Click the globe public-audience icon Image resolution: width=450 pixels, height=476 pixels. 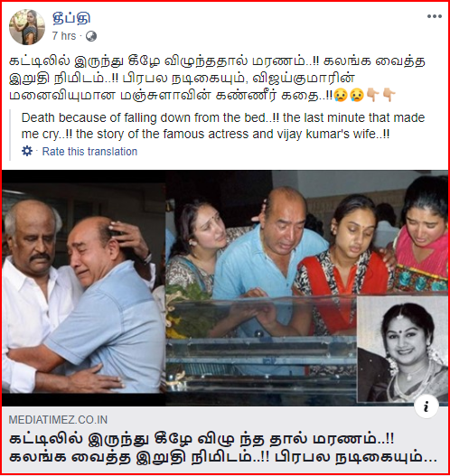(x=91, y=36)
